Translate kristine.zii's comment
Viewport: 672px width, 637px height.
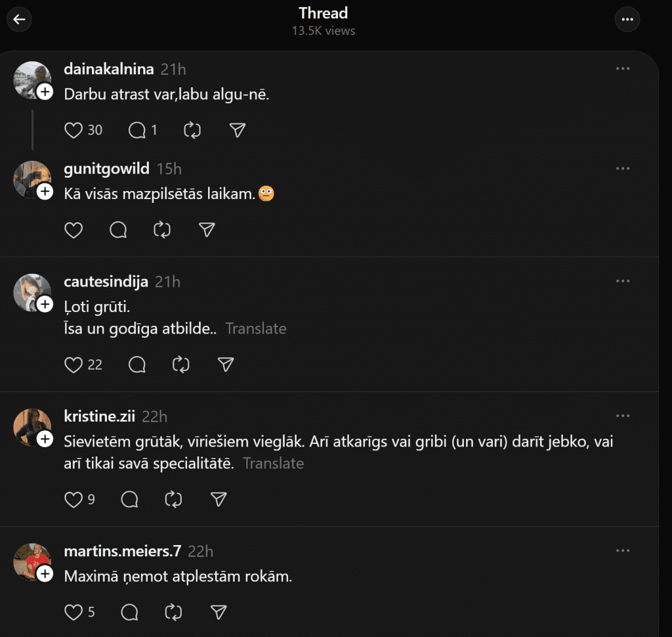click(x=273, y=463)
